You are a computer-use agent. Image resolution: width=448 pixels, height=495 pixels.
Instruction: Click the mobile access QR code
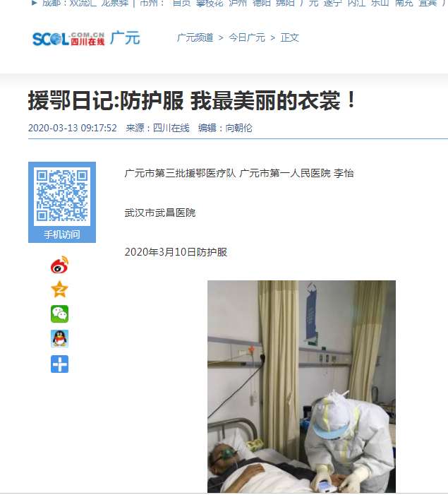pos(62,196)
